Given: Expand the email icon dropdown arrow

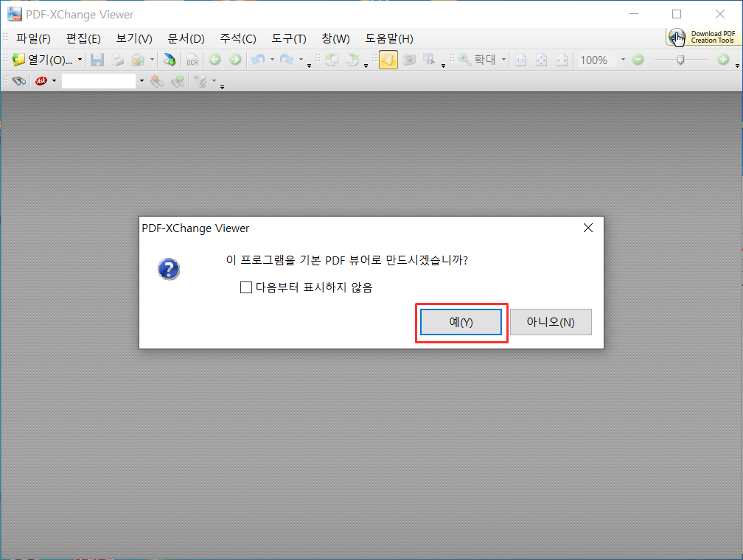Looking at the screenshot, I should click(x=152, y=60).
